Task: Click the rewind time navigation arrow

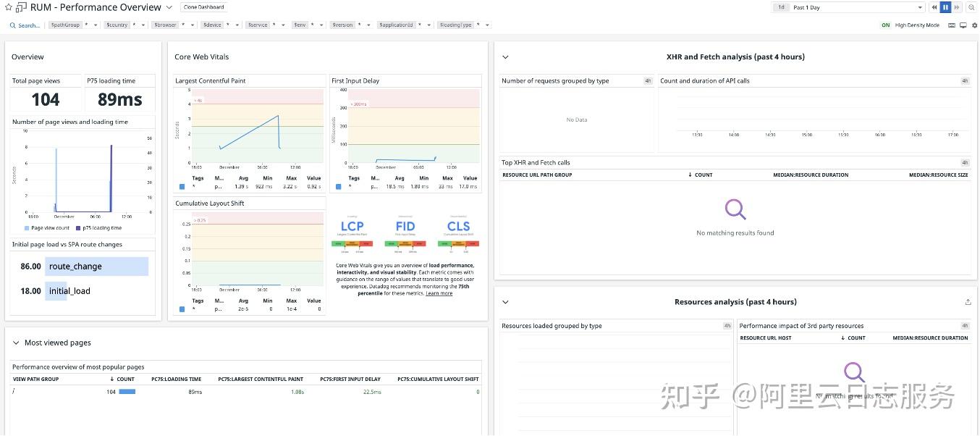Action: click(934, 7)
